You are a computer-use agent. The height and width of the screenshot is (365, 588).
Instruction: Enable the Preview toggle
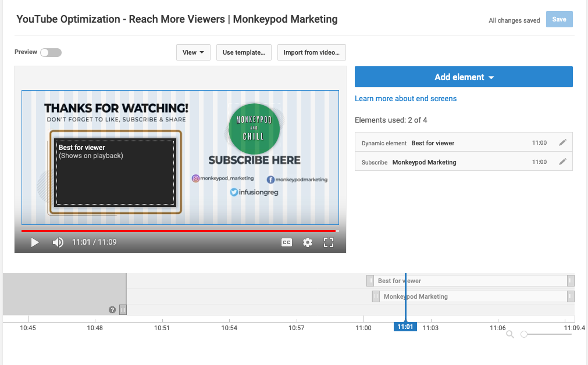(x=51, y=52)
